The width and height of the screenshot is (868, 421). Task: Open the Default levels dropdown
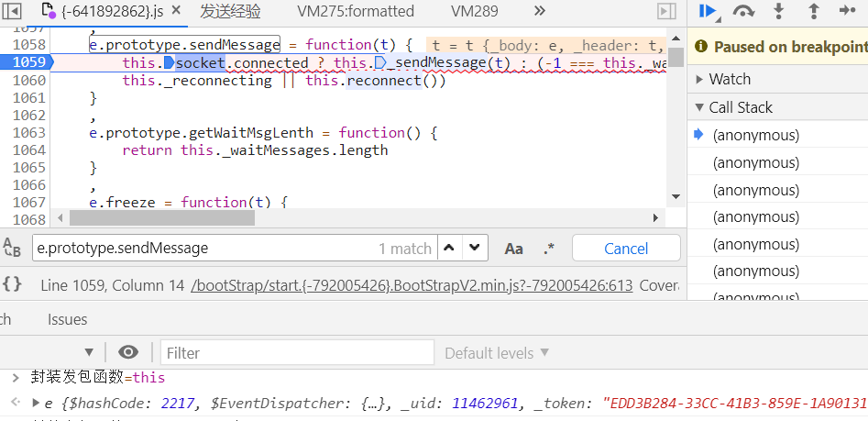click(x=497, y=353)
